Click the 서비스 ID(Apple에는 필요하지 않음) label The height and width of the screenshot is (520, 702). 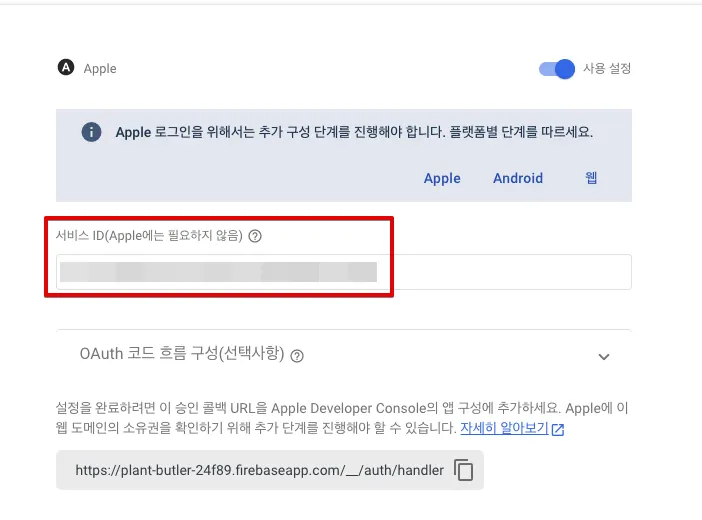pos(149,236)
